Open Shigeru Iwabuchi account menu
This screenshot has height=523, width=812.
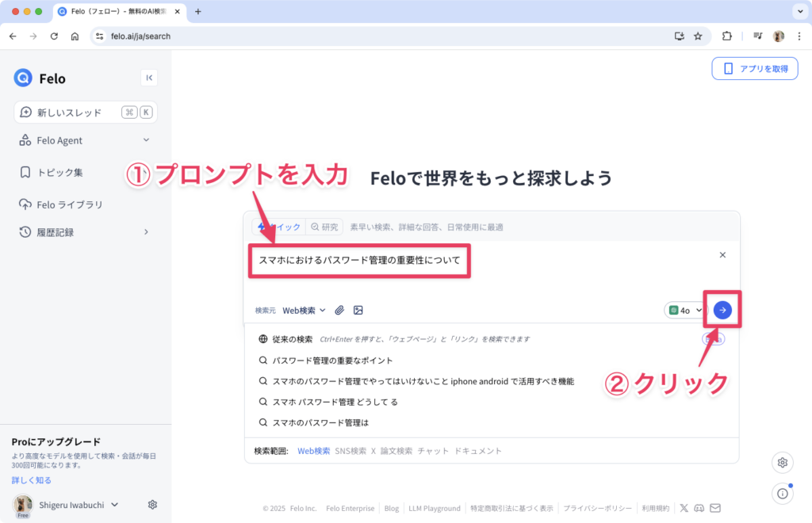[x=79, y=505]
